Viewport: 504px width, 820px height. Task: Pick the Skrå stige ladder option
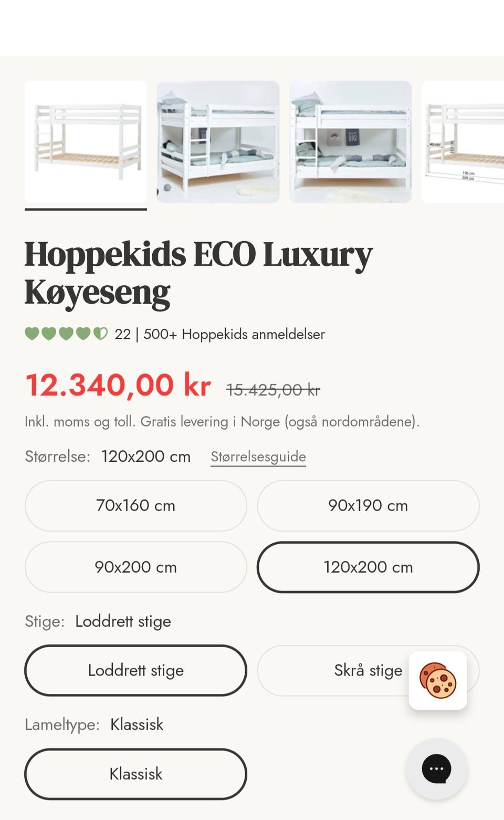click(368, 670)
